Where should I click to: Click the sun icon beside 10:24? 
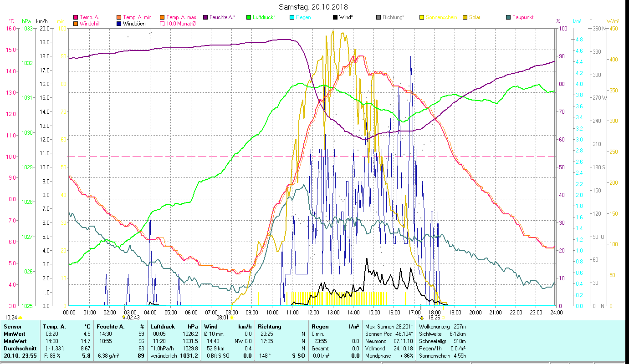(x=20, y=318)
